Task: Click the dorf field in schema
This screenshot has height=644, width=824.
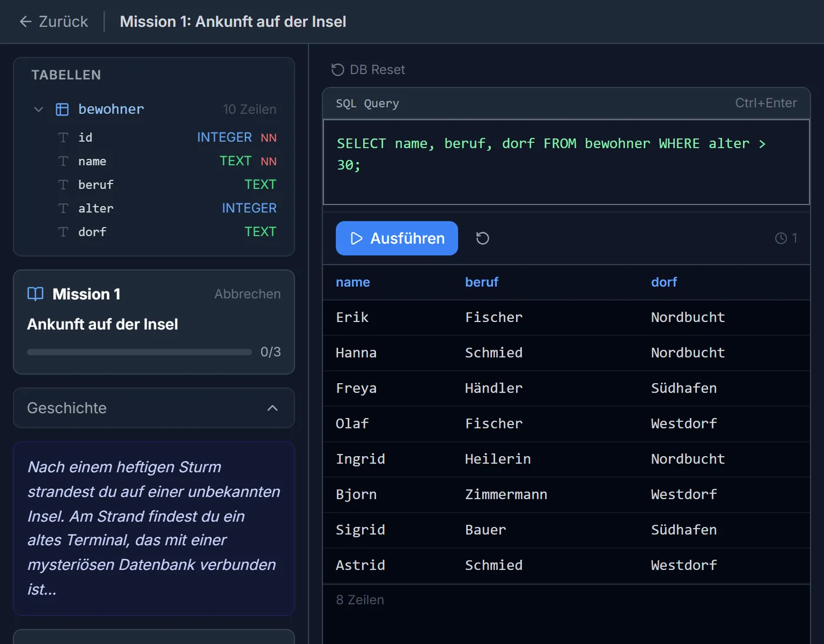Action: pyautogui.click(x=92, y=232)
